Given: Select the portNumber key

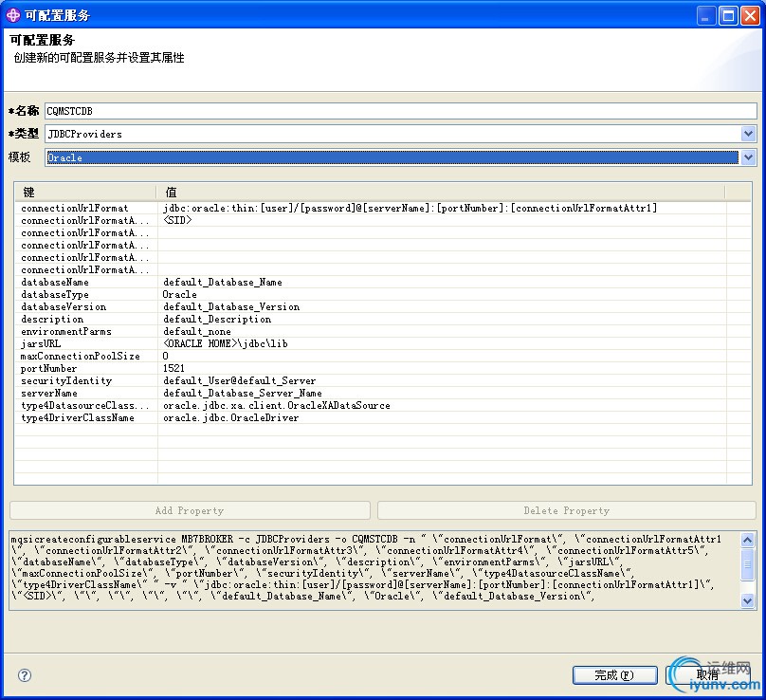Looking at the screenshot, I should point(48,368).
